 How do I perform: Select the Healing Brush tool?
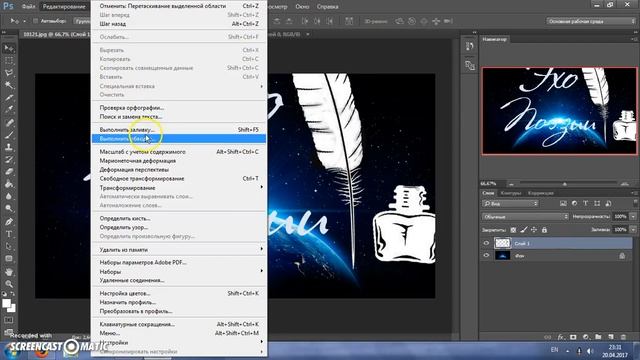[x=9, y=122]
